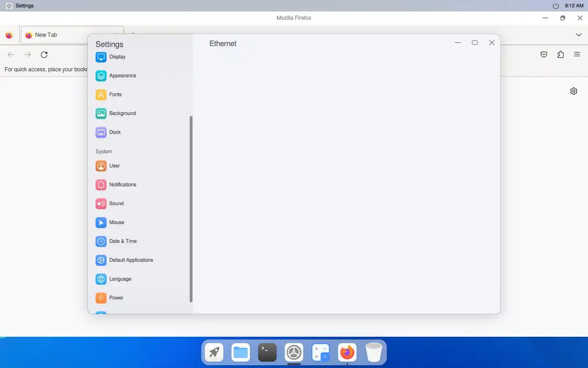Open Firefox View pinned icon
Viewport: 588px width, 368px height.
point(9,35)
